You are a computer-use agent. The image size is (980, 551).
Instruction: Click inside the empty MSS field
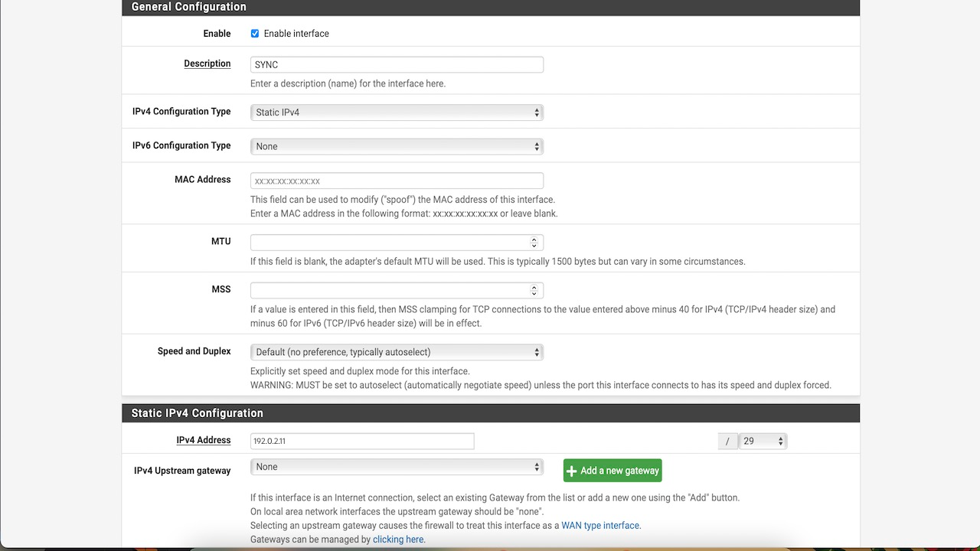click(383, 290)
